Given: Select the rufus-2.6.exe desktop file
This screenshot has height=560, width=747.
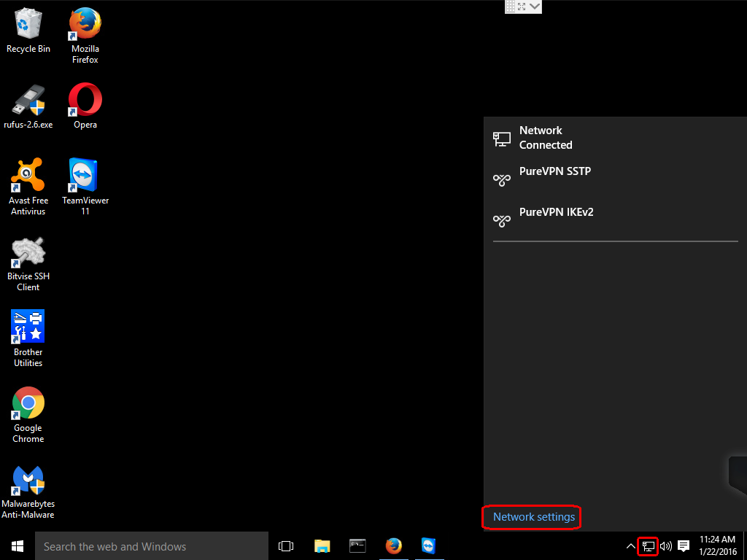Looking at the screenshot, I should 28,106.
